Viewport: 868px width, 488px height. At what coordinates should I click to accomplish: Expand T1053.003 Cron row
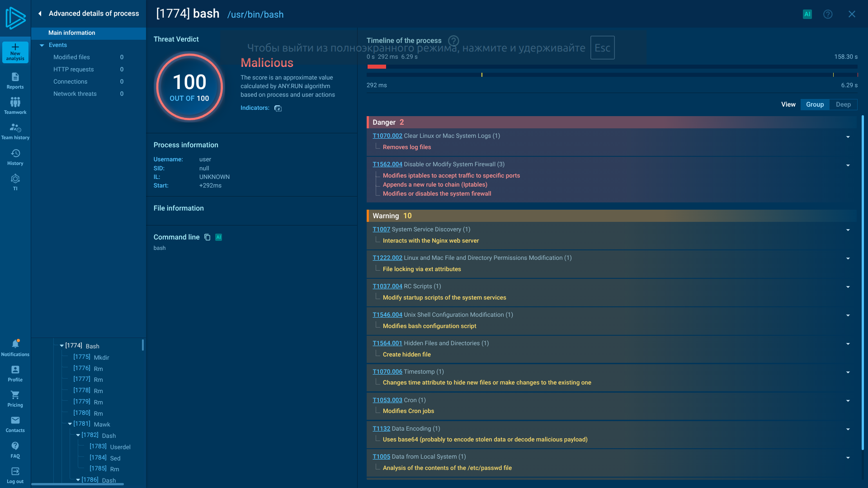[848, 401]
